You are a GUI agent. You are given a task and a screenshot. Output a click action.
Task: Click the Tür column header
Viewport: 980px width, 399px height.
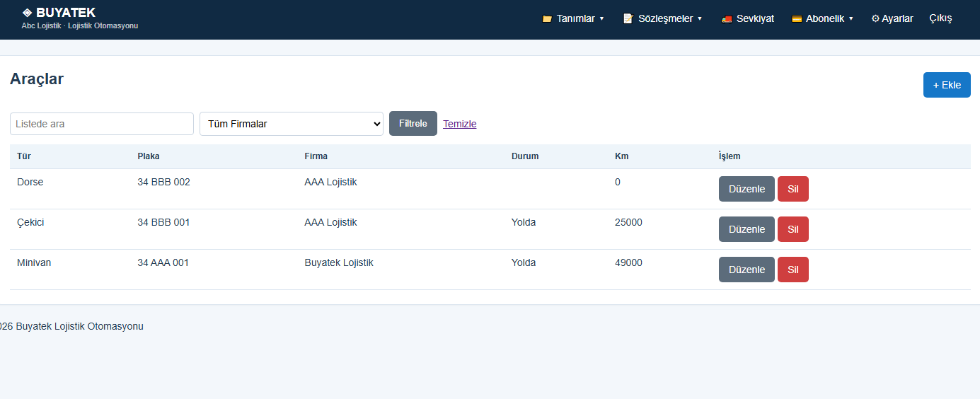pyautogui.click(x=24, y=156)
